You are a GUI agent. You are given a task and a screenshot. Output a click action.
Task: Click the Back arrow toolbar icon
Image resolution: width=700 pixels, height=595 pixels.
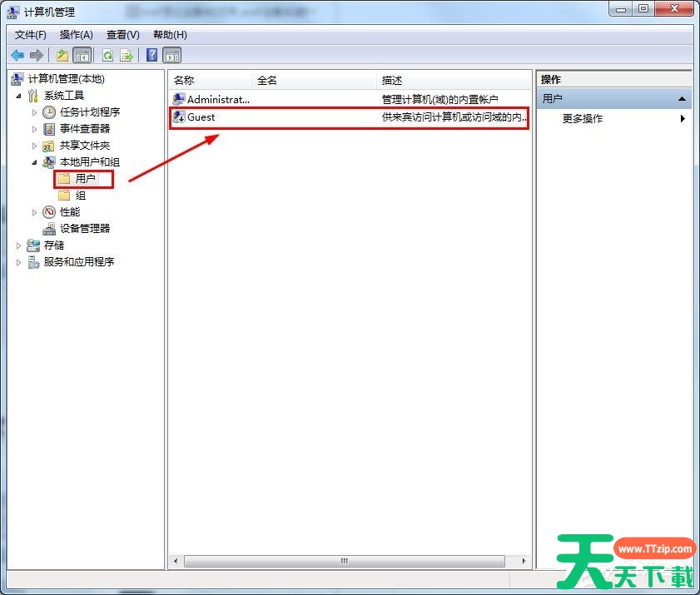coord(17,56)
